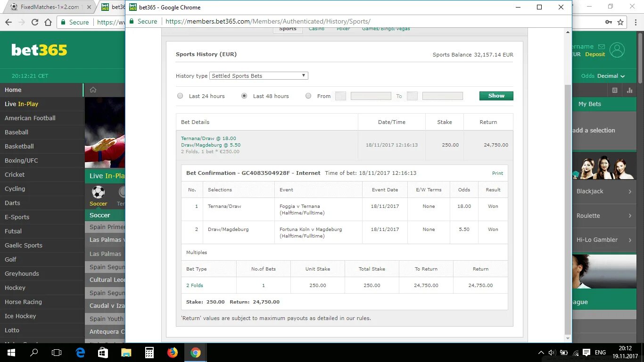Screen dimensions: 644x362
Task: Click the scroll-up arrow on popup scrollbar
Action: click(x=568, y=32)
